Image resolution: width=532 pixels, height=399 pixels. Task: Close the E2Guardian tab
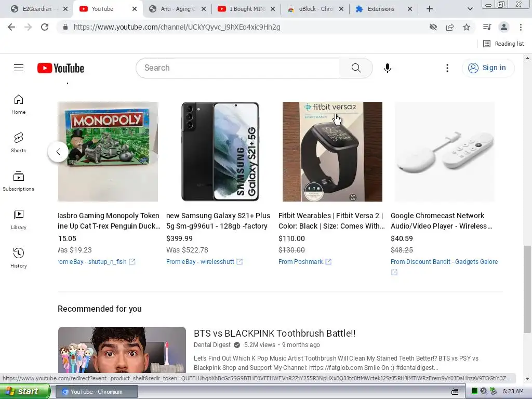[x=65, y=9]
